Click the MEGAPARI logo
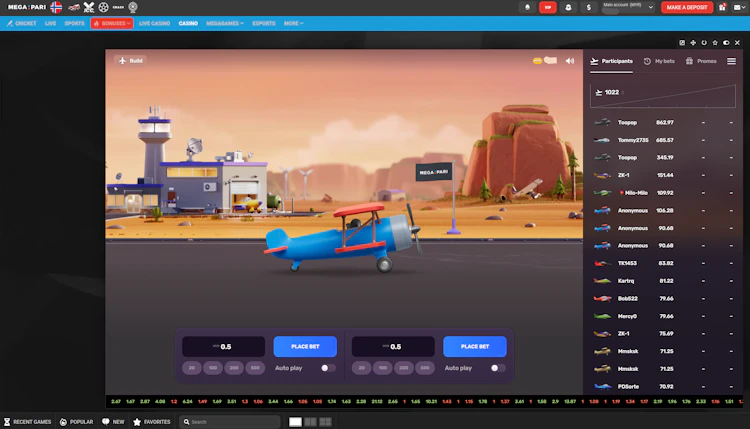Image resolution: width=750 pixels, height=429 pixels. coord(27,7)
